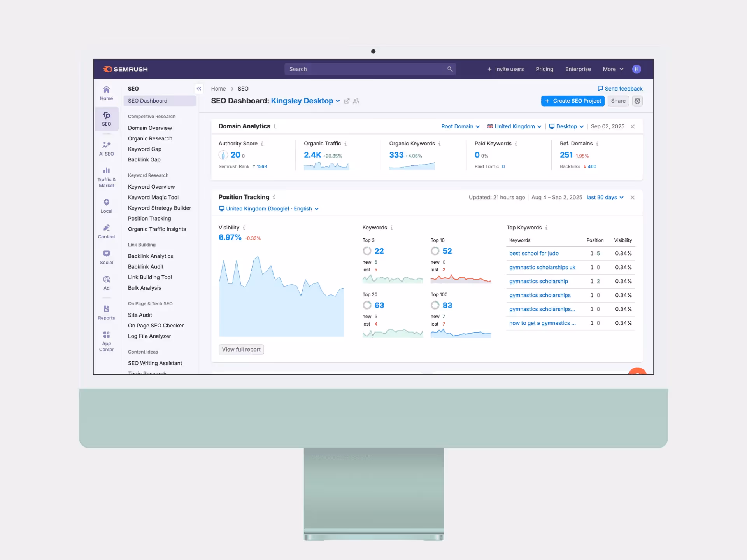747x560 pixels.
Task: Click the dashboard settings gear icon
Action: coord(637,101)
